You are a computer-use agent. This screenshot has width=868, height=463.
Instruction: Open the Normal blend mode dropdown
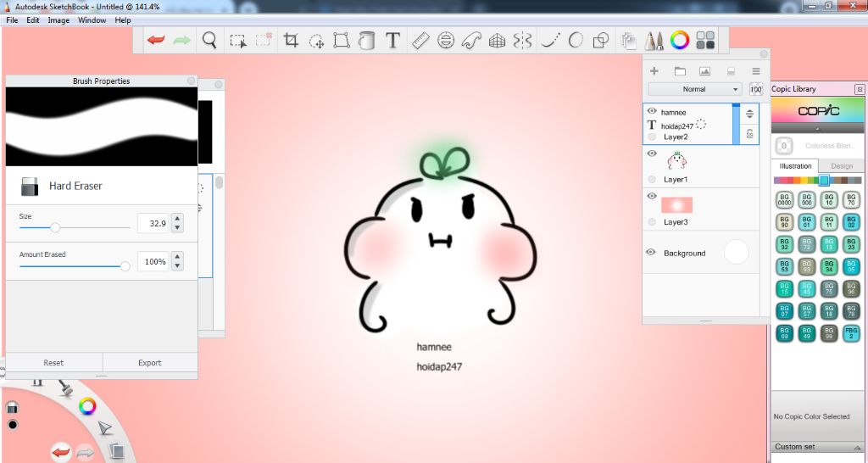[x=695, y=89]
